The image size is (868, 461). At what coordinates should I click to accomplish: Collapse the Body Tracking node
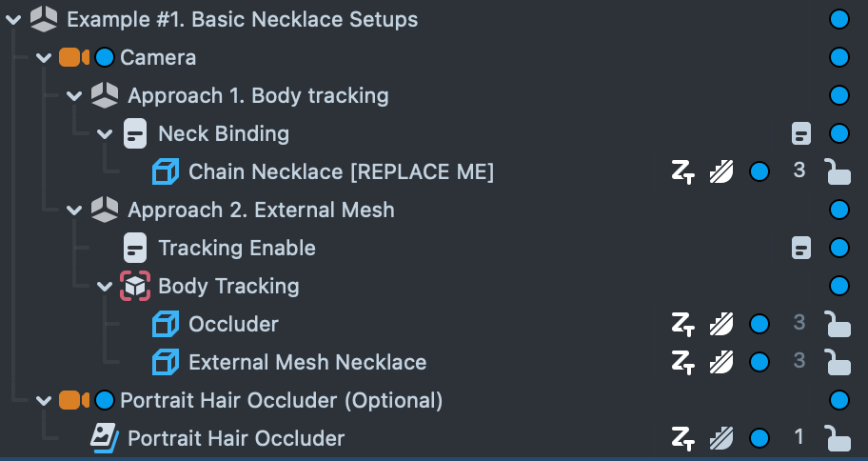105,286
